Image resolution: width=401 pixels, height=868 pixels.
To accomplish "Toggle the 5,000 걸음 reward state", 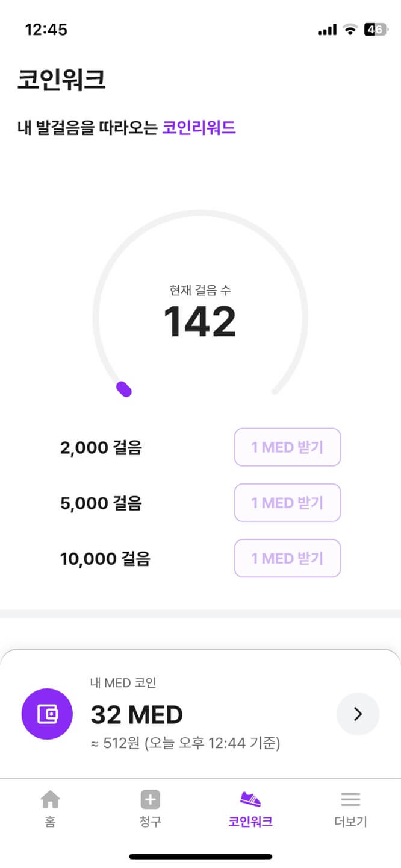I will tap(287, 503).
